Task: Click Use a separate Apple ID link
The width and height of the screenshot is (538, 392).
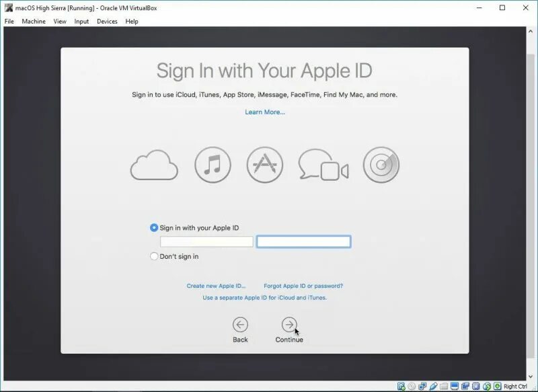Action: coord(264,298)
